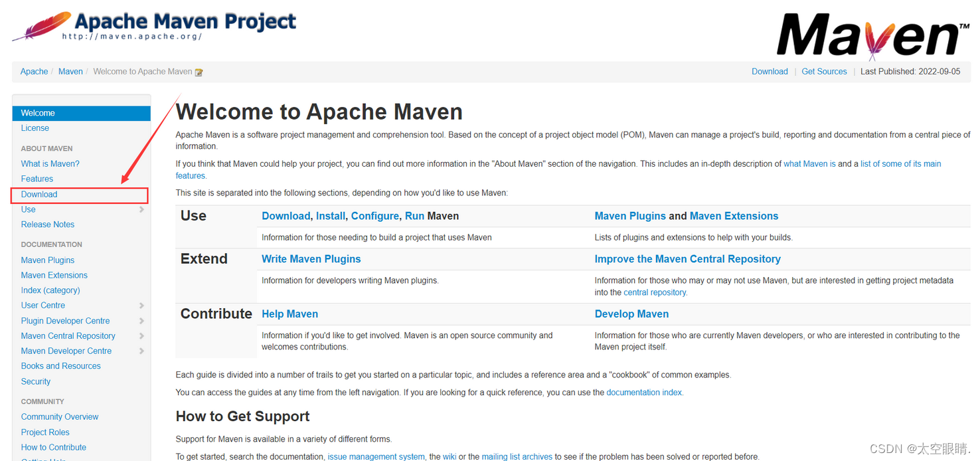
Task: Click Download in the left sidebar
Action: tap(39, 194)
